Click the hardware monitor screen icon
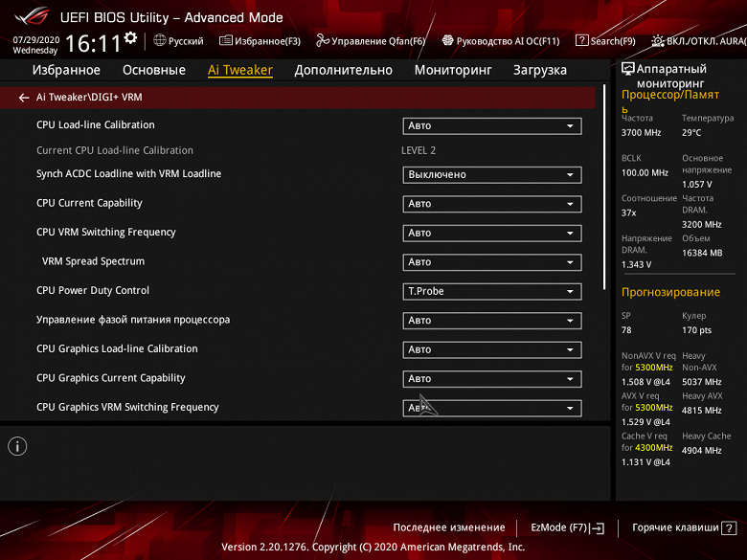The height and width of the screenshot is (560, 747). click(x=628, y=69)
